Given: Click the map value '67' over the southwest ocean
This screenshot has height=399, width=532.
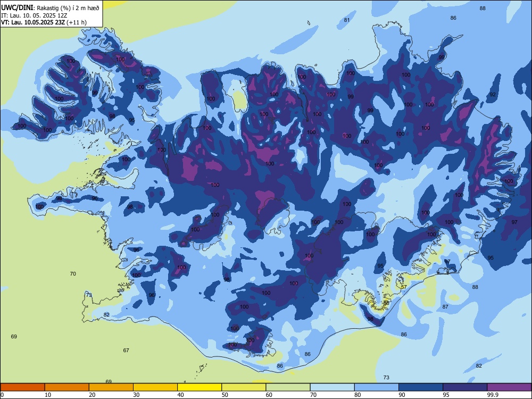Looking at the screenshot, I should (126, 351).
